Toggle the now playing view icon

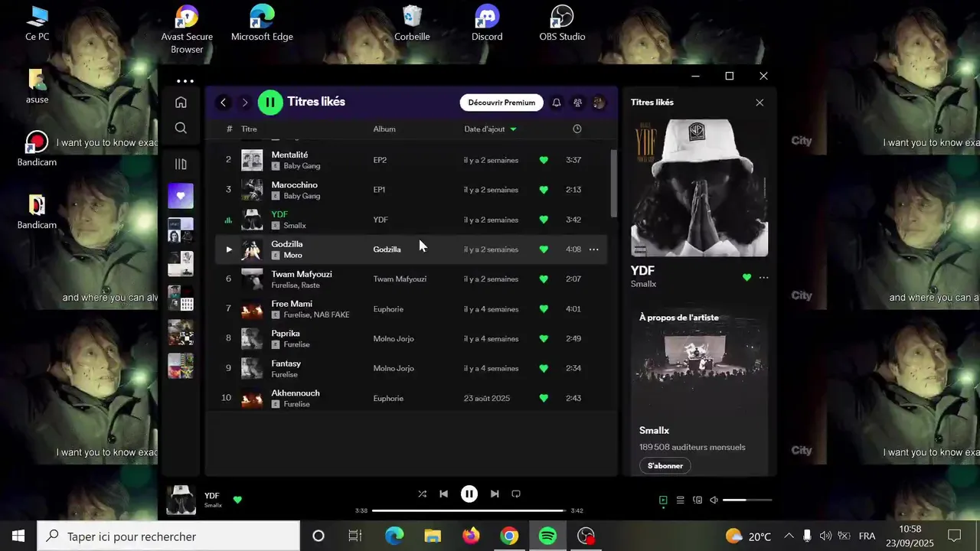point(664,500)
